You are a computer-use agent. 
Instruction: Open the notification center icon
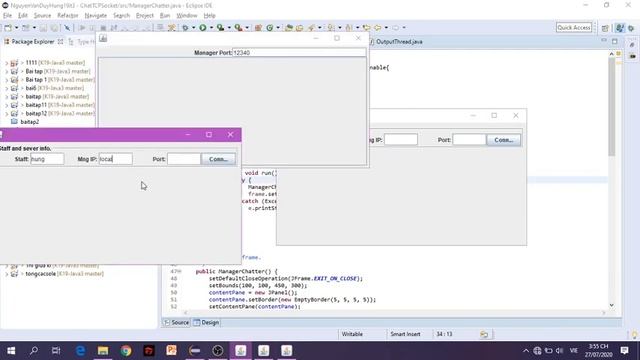point(624,351)
